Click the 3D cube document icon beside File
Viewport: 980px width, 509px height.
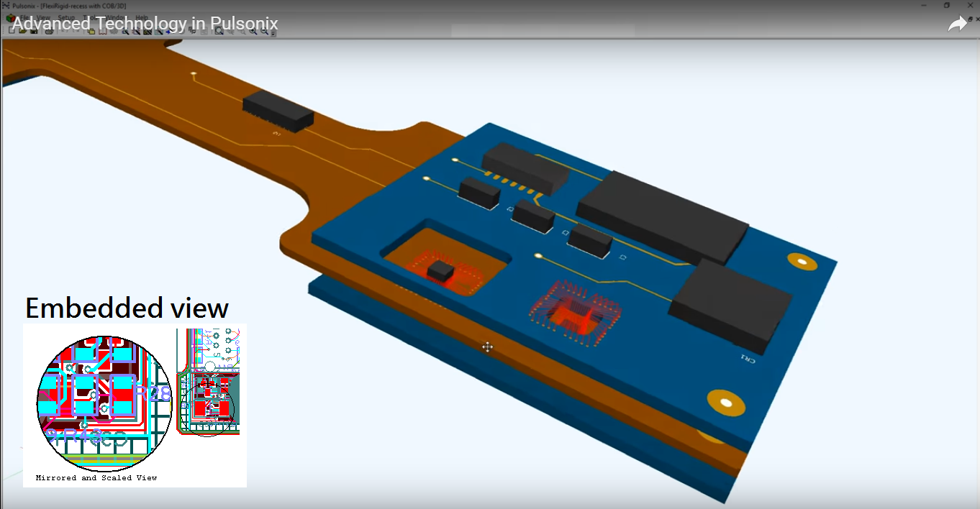(x=10, y=17)
